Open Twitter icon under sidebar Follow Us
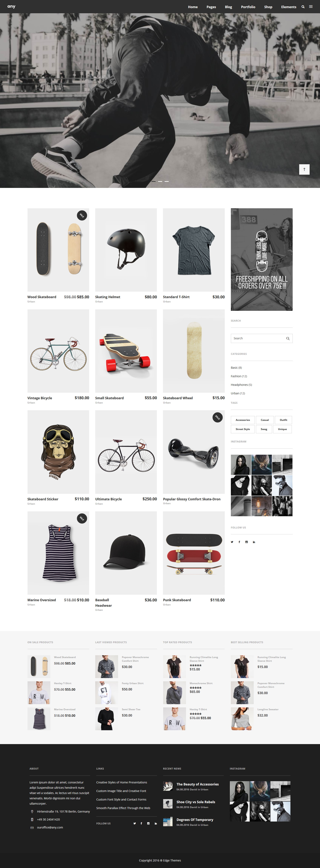Image resolution: width=320 pixels, height=868 pixels. point(232,542)
